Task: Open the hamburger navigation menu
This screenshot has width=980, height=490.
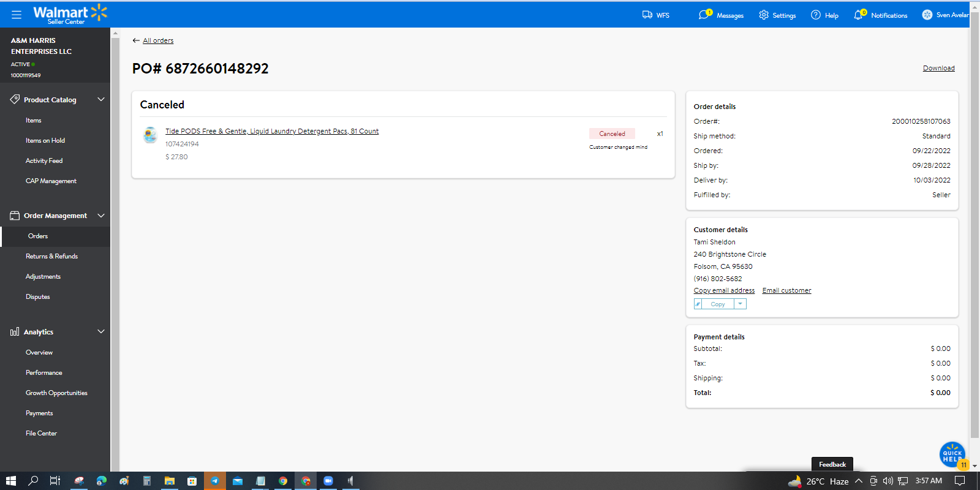Action: [x=17, y=14]
